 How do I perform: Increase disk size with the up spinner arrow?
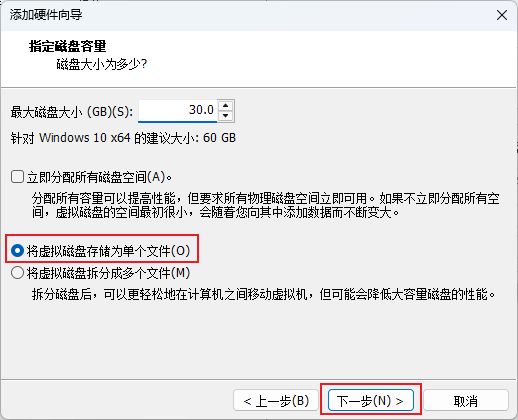point(226,106)
